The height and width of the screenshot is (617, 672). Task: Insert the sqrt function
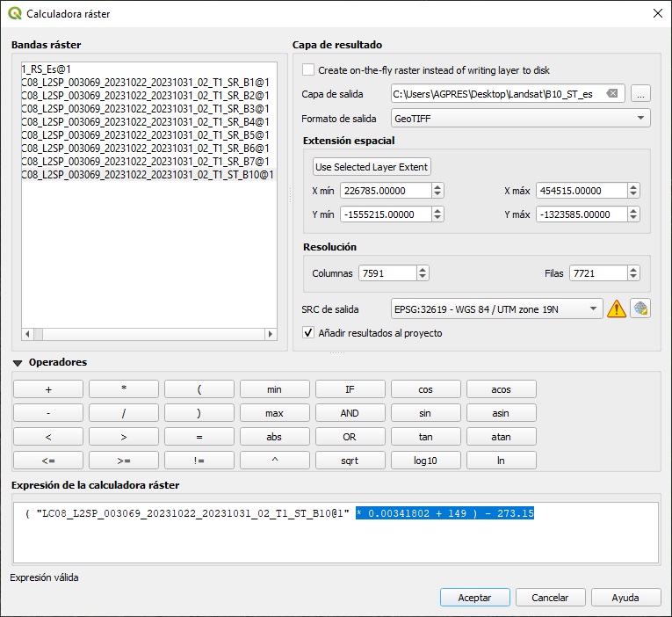click(x=350, y=460)
